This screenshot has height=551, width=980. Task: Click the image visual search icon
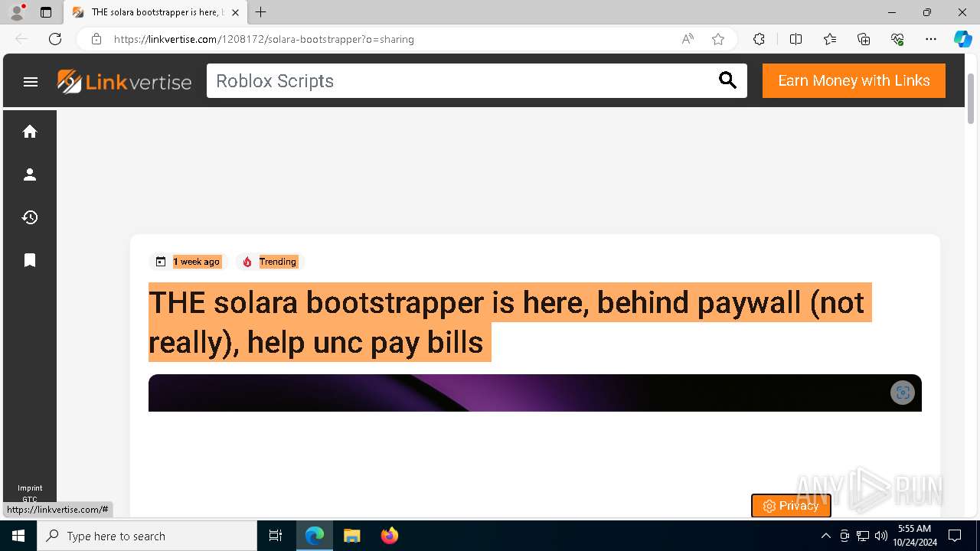pos(903,393)
